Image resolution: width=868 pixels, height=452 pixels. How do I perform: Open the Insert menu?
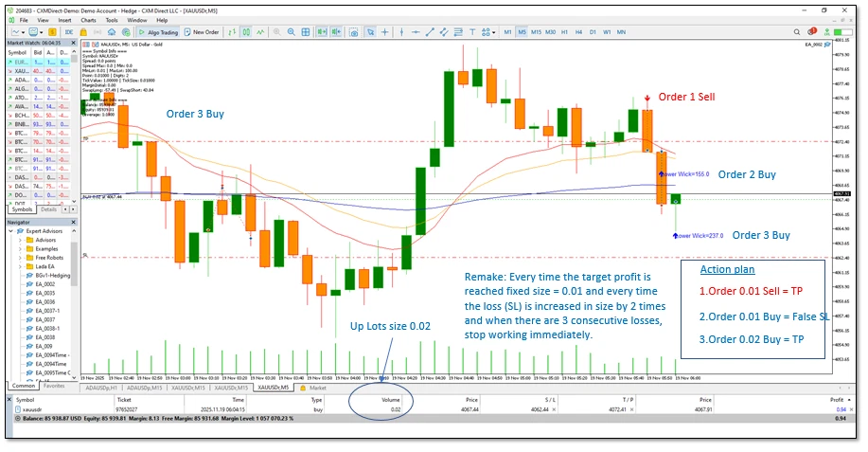(x=64, y=20)
